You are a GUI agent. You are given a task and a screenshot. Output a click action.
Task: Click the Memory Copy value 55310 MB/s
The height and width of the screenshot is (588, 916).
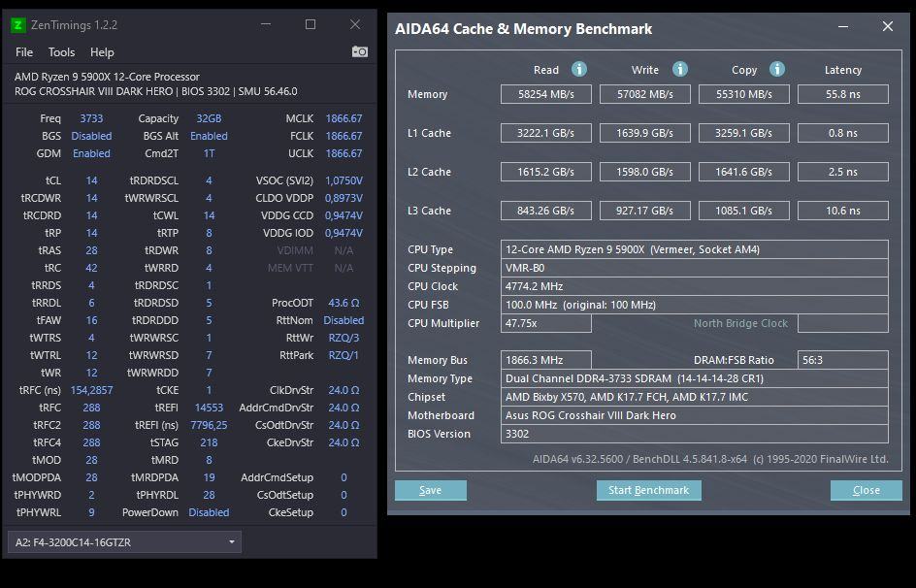(x=744, y=94)
